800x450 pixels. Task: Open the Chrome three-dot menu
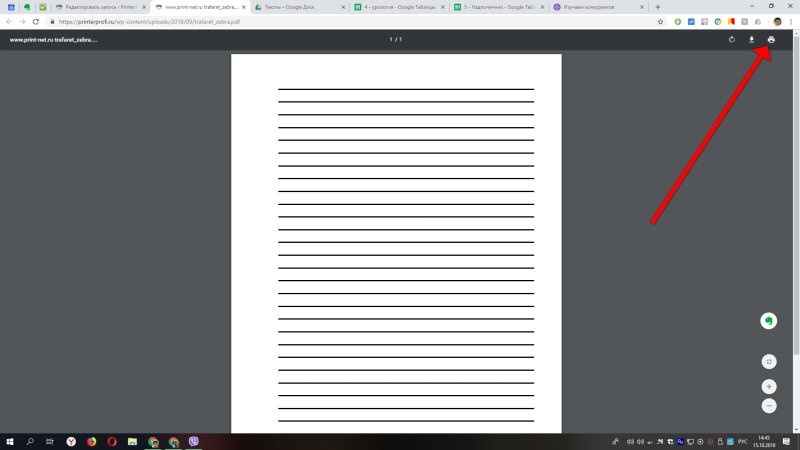click(x=791, y=21)
